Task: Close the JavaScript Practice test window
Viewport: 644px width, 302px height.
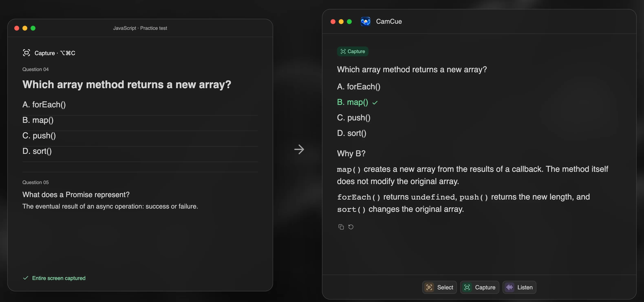Action: coord(17,28)
